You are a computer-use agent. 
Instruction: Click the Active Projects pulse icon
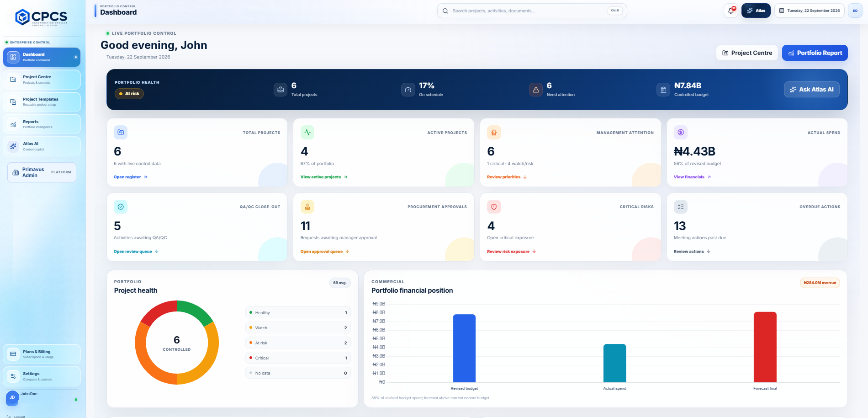point(307,132)
